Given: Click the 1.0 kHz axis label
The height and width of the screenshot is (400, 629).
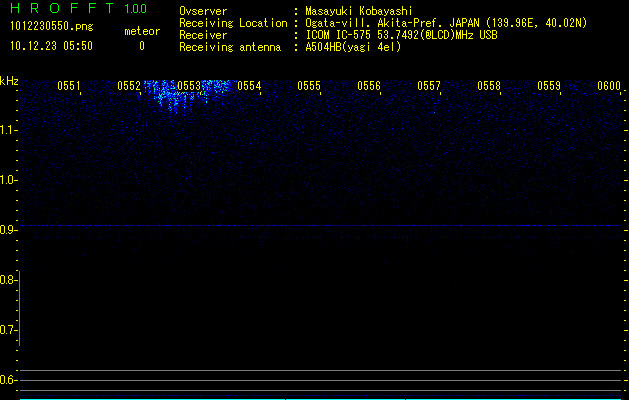Looking at the screenshot, I should pos(7,180).
